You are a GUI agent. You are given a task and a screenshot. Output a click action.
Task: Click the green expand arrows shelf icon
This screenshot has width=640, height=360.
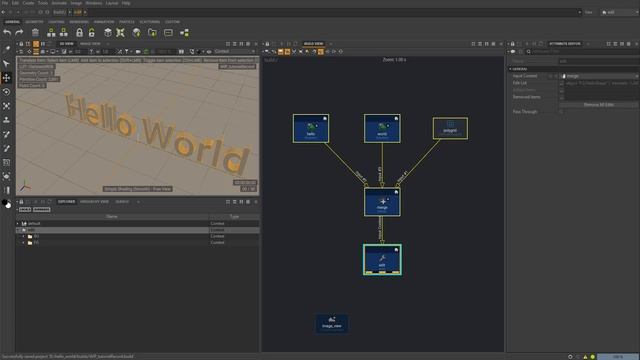(x=120, y=32)
